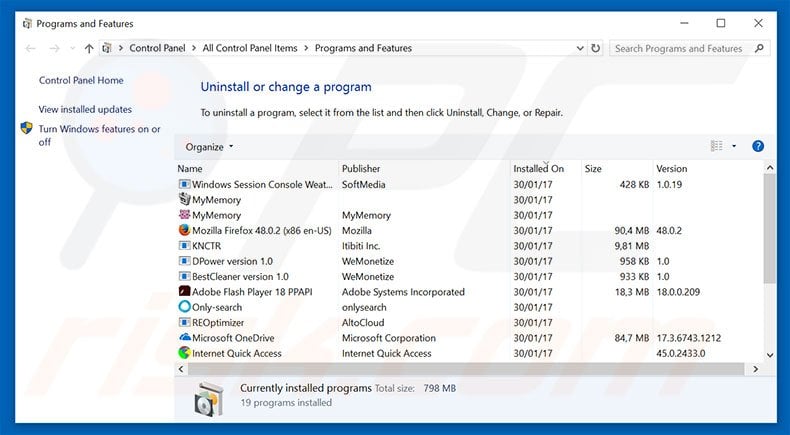Expand the chevron after All Control Panel Items
The width and height of the screenshot is (790, 435).
tap(307, 48)
